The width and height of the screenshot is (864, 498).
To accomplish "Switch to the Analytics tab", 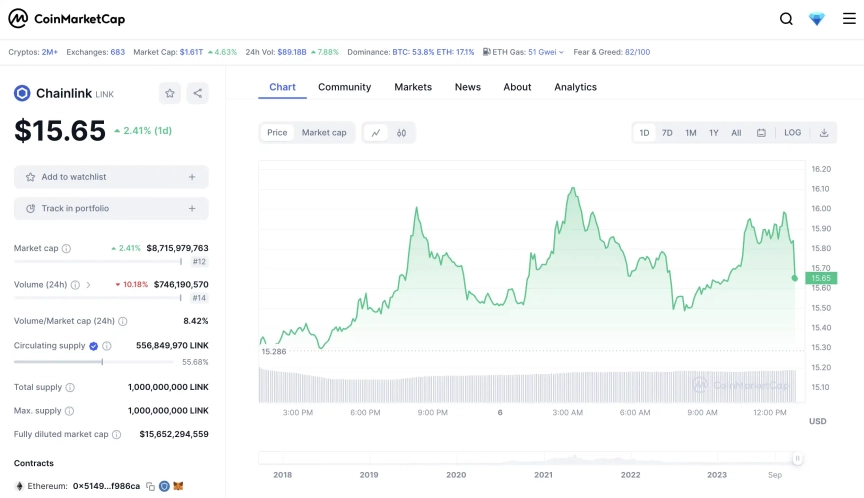I will pos(575,87).
